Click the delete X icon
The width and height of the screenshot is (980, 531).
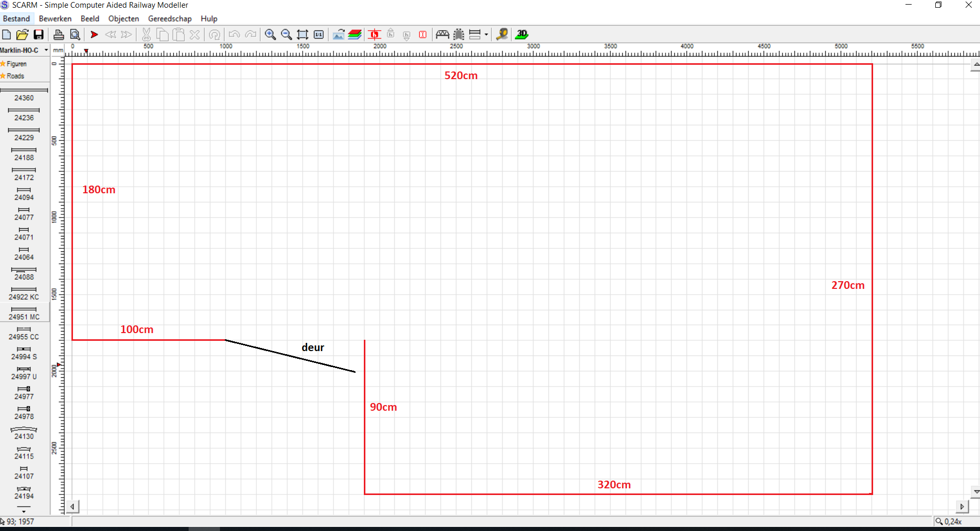194,34
